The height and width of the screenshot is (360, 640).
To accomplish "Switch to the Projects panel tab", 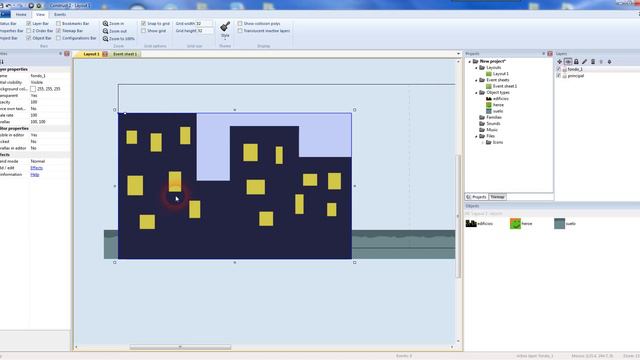I will point(476,197).
